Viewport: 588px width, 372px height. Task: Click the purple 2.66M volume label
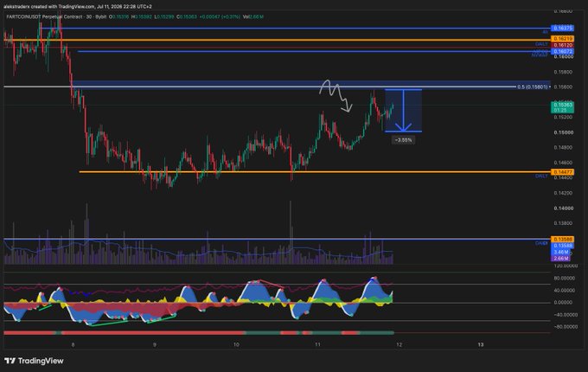tap(560, 259)
